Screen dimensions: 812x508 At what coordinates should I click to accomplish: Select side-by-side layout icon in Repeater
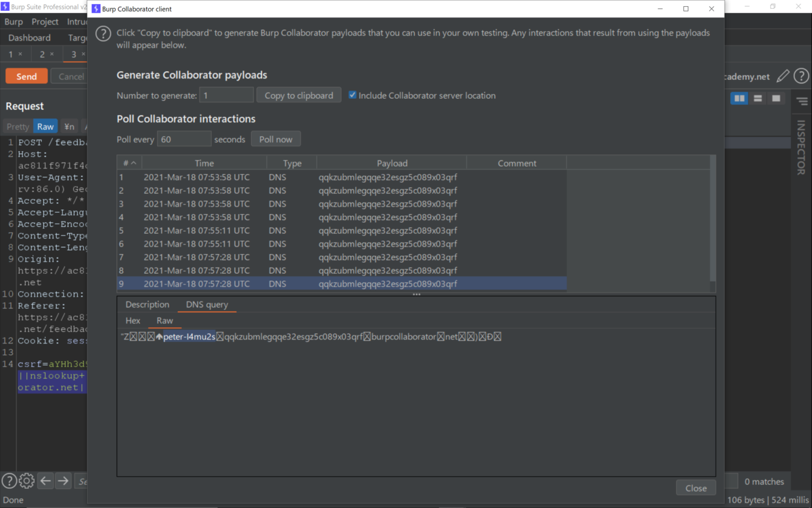tap(740, 99)
